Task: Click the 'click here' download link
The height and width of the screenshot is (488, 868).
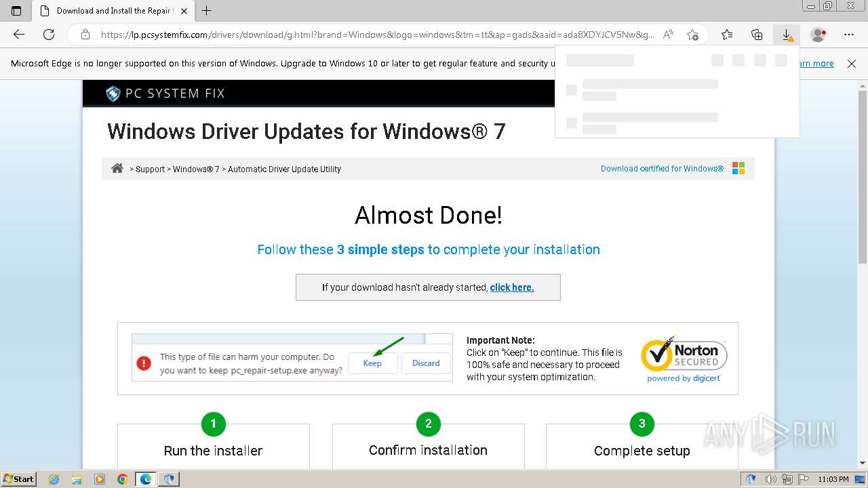Action: click(x=512, y=287)
